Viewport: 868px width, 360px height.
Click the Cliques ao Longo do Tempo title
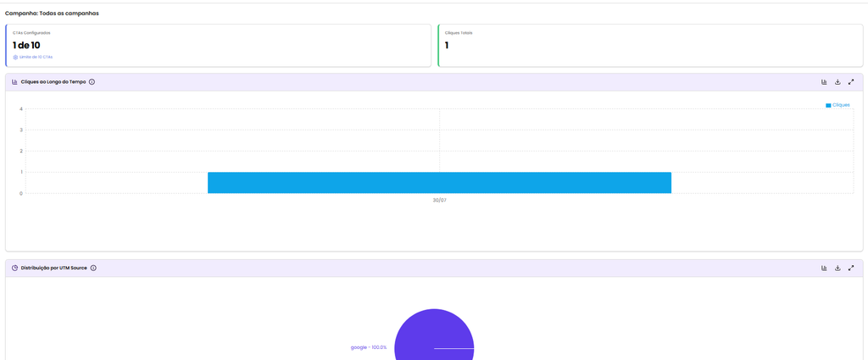[x=53, y=82]
